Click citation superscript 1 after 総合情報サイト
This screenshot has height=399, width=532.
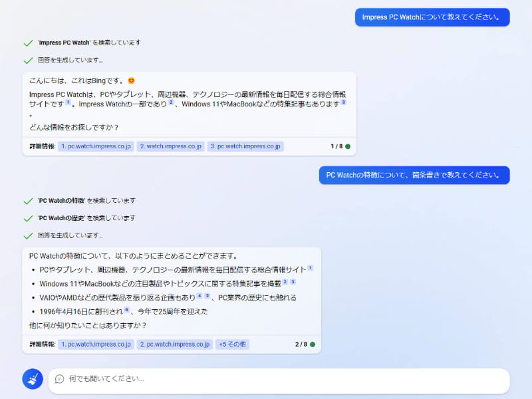pos(309,269)
